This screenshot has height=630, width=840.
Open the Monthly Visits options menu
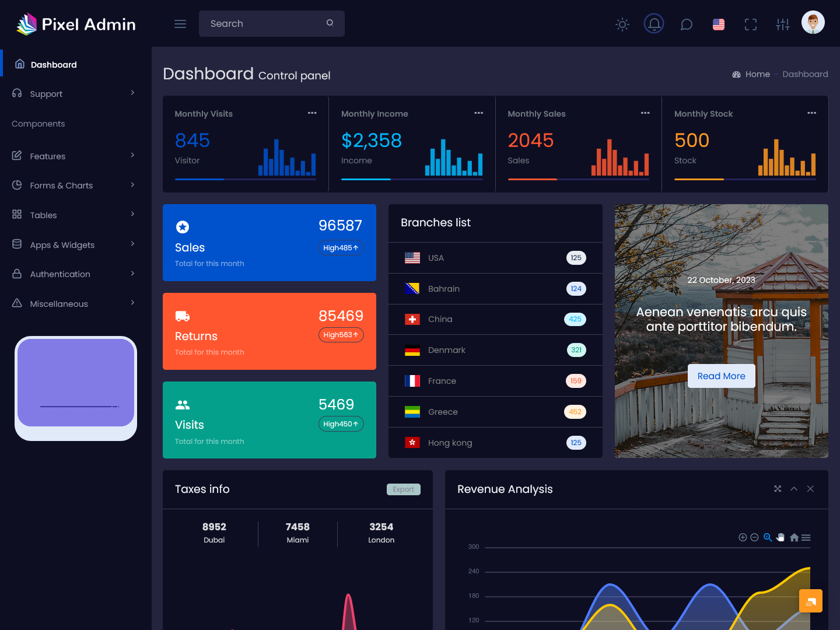[312, 113]
